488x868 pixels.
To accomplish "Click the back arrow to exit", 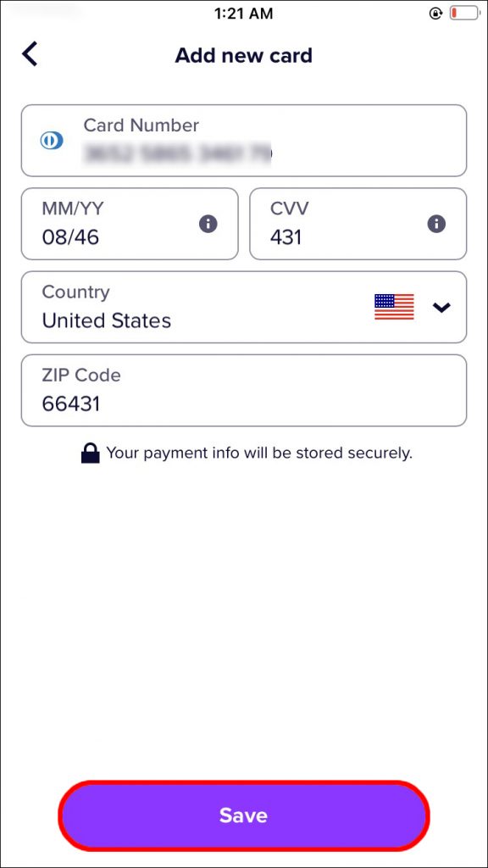I will tap(30, 53).
